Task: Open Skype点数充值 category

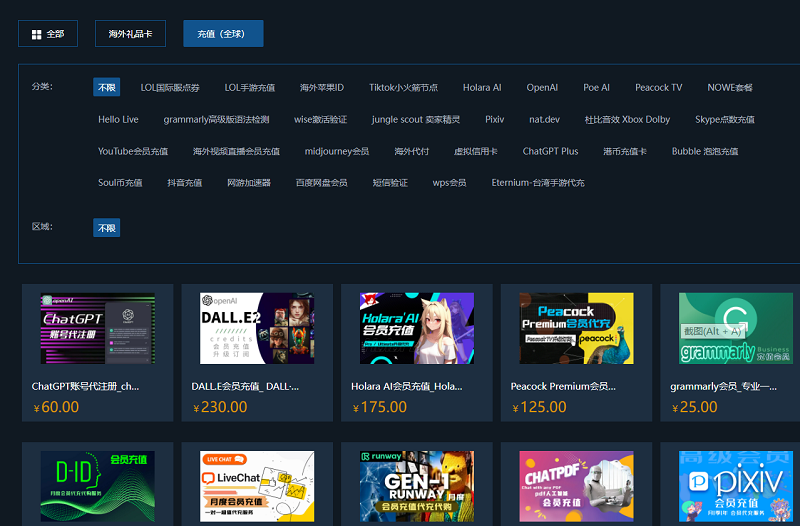Action: pyautogui.click(x=724, y=119)
